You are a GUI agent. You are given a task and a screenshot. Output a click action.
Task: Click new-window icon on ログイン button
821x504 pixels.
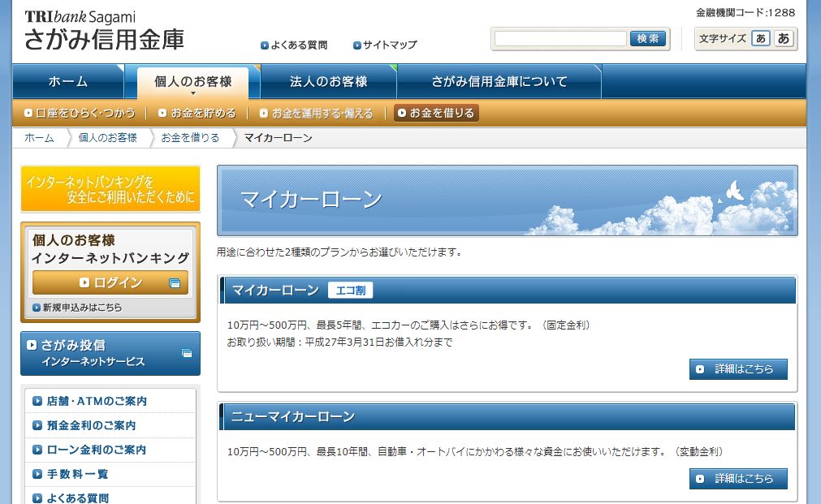[x=175, y=283]
